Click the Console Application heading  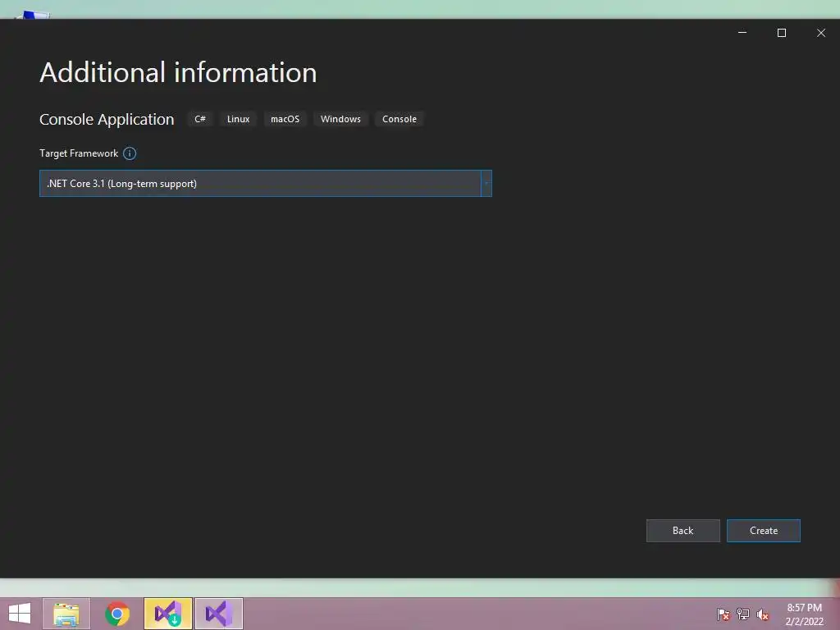pyautogui.click(x=107, y=120)
